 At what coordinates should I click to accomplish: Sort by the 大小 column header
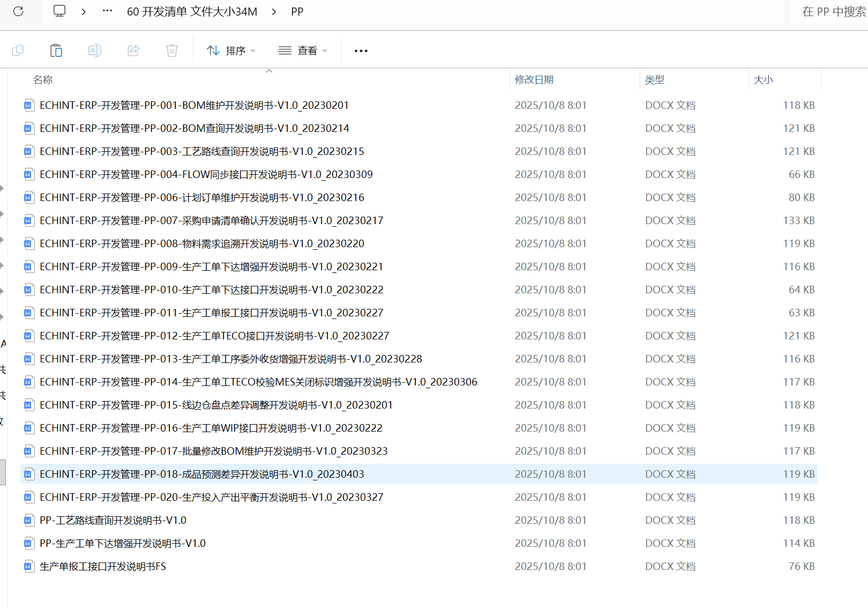coord(763,80)
